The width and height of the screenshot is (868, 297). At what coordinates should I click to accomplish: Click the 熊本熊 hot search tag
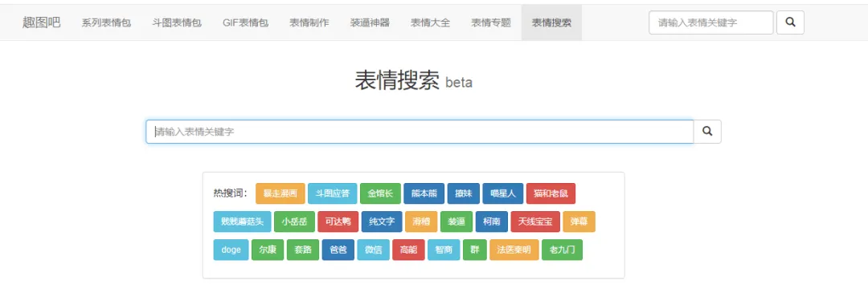click(424, 193)
